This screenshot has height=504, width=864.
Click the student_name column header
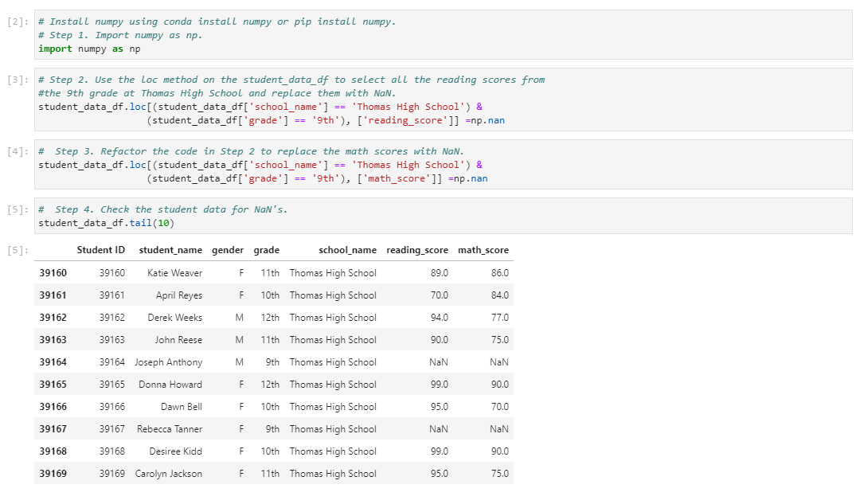coord(170,250)
